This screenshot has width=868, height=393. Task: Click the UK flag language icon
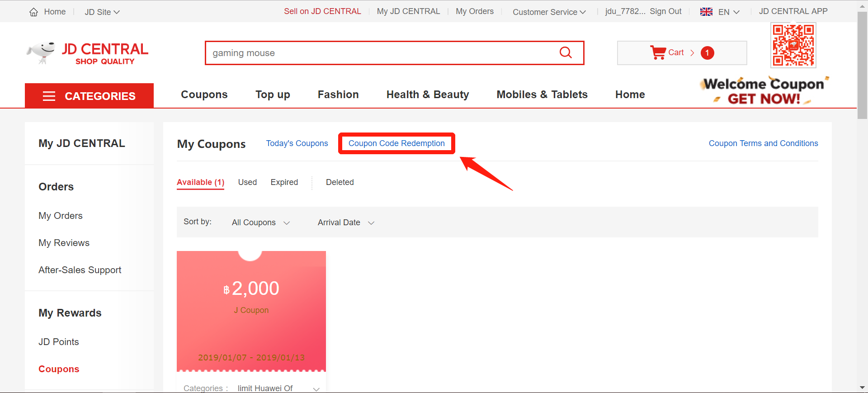[706, 12]
